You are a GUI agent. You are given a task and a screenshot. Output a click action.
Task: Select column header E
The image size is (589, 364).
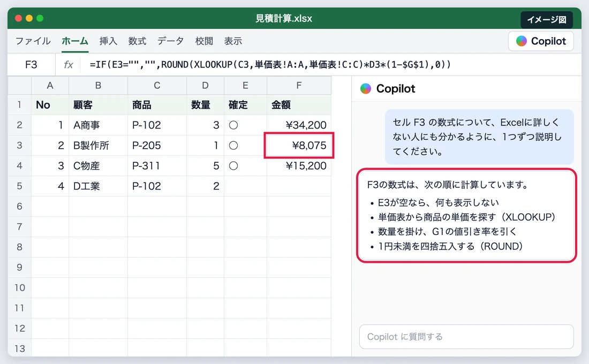tap(245, 86)
